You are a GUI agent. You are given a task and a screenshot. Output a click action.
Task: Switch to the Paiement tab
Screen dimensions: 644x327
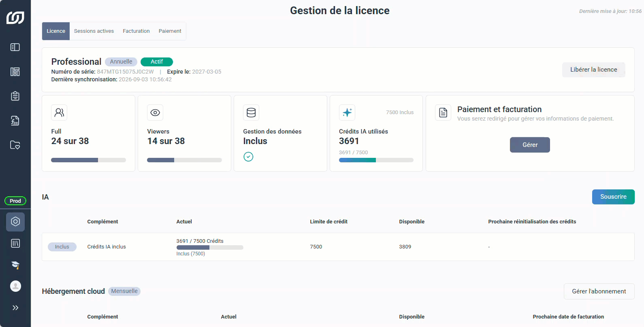coord(170,31)
